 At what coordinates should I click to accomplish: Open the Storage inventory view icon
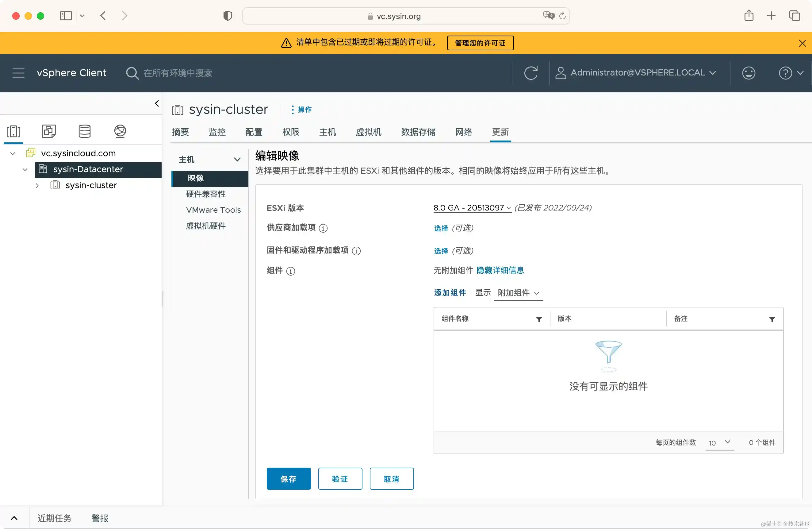[x=84, y=131]
